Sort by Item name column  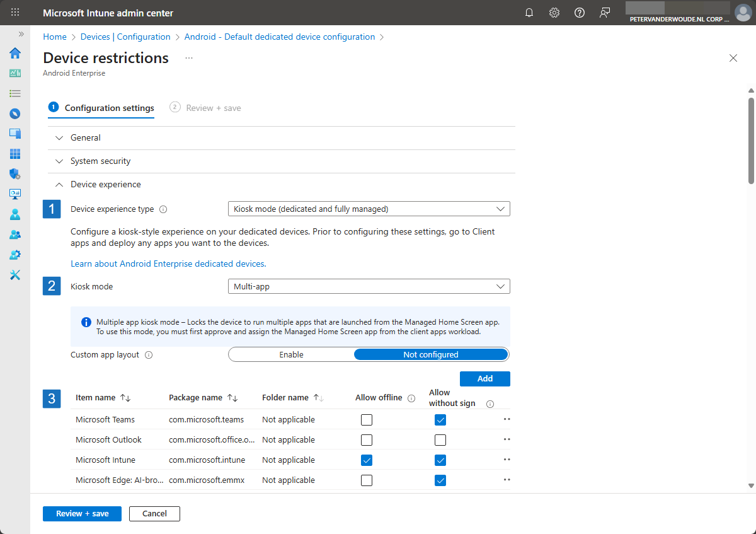[103, 398]
